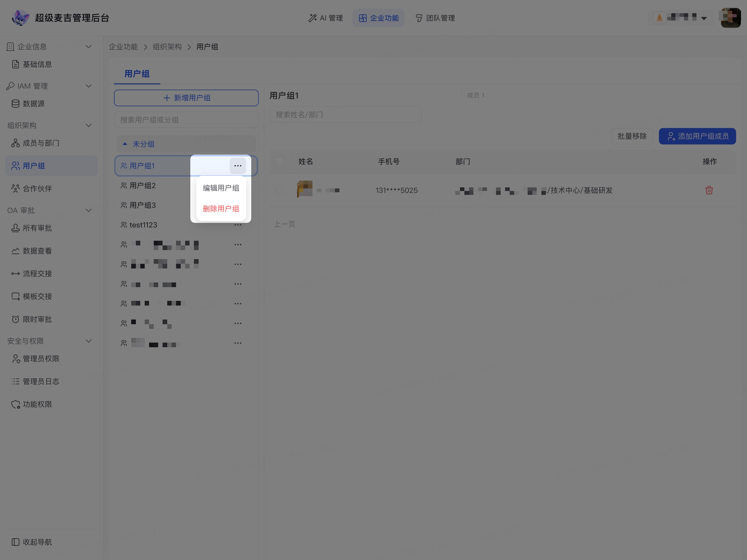Collapse the OA 审批 sidebar section
The width and height of the screenshot is (747, 560).
[x=88, y=210]
